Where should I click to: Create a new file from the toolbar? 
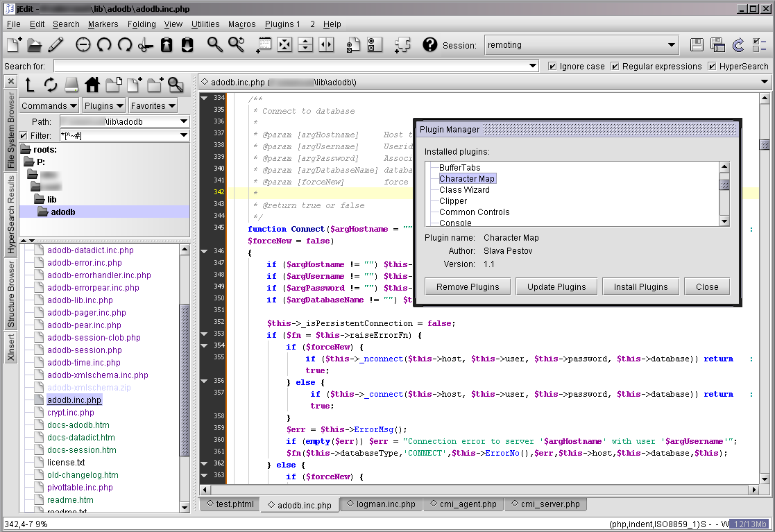(14, 45)
